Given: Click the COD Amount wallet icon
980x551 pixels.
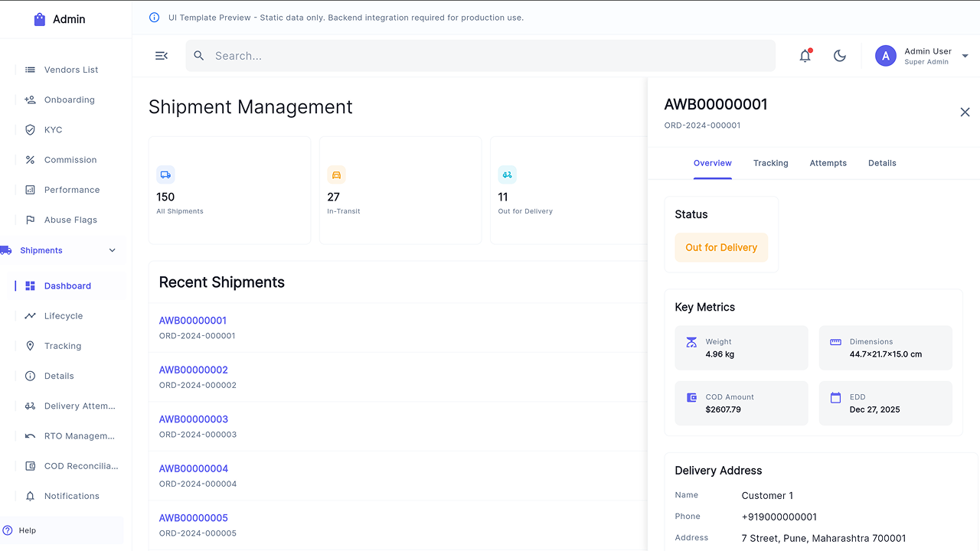Looking at the screenshot, I should [691, 398].
